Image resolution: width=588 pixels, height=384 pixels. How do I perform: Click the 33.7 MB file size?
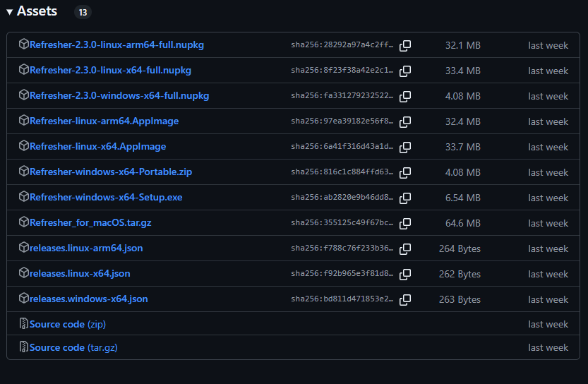click(x=463, y=147)
